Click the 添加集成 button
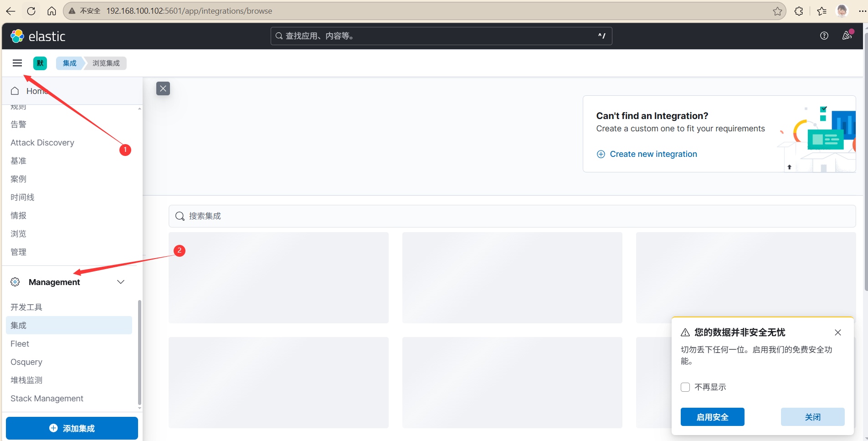The image size is (868, 441). (x=72, y=428)
